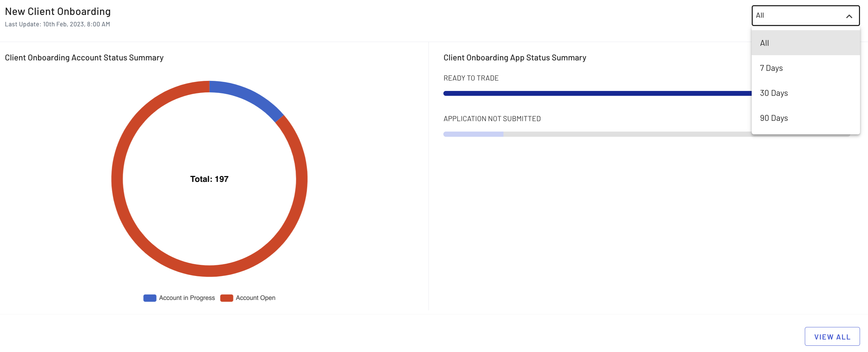Click Client Onboarding App Status Summary heading
This screenshot has width=868, height=352.
pos(515,58)
